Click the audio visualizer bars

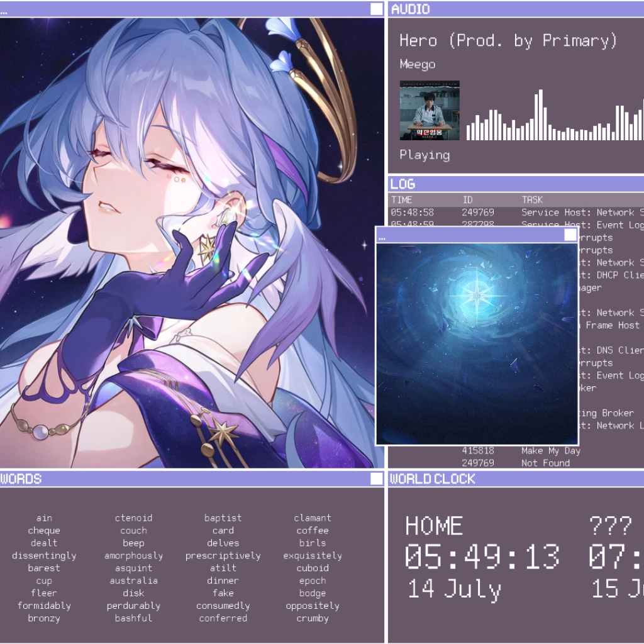pos(555,115)
